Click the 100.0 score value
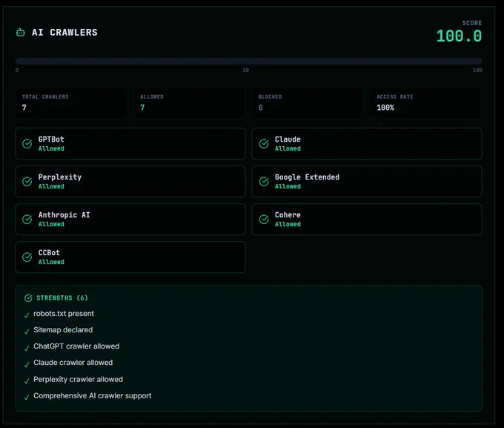The height and width of the screenshot is (428, 504). pos(459,36)
